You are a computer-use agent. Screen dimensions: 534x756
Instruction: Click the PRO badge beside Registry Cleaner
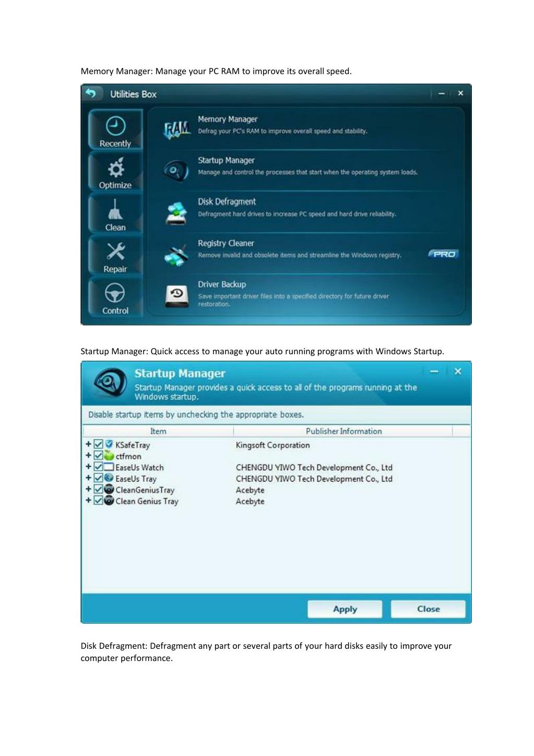(x=443, y=254)
